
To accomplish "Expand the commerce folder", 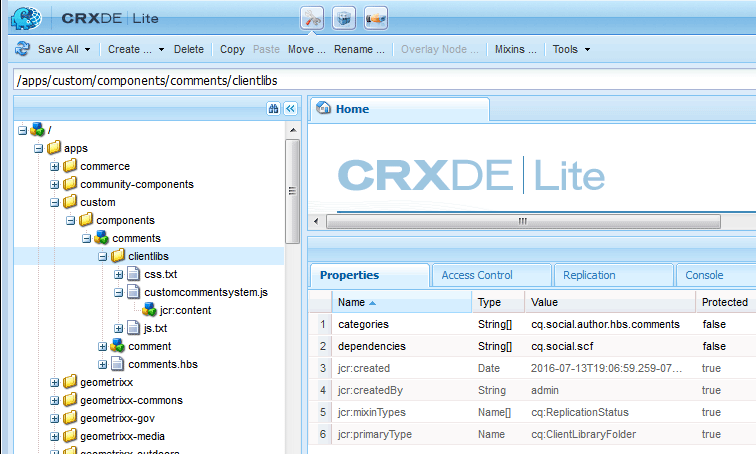I will coord(54,167).
